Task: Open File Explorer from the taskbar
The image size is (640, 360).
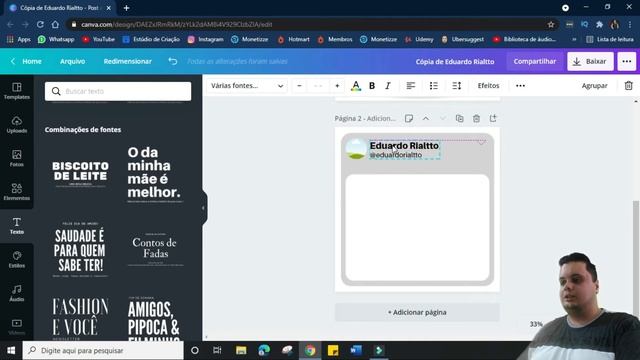Action: [241, 350]
